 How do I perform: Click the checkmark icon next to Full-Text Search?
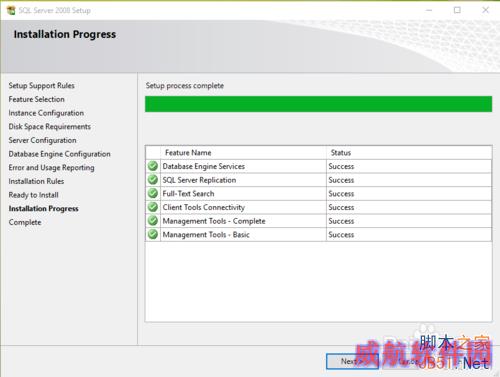(153, 193)
